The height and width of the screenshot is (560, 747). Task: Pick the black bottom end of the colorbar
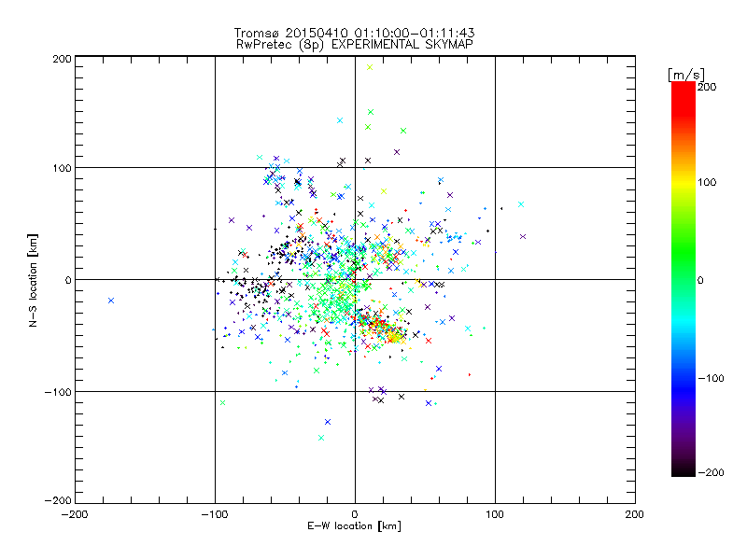click(x=684, y=469)
